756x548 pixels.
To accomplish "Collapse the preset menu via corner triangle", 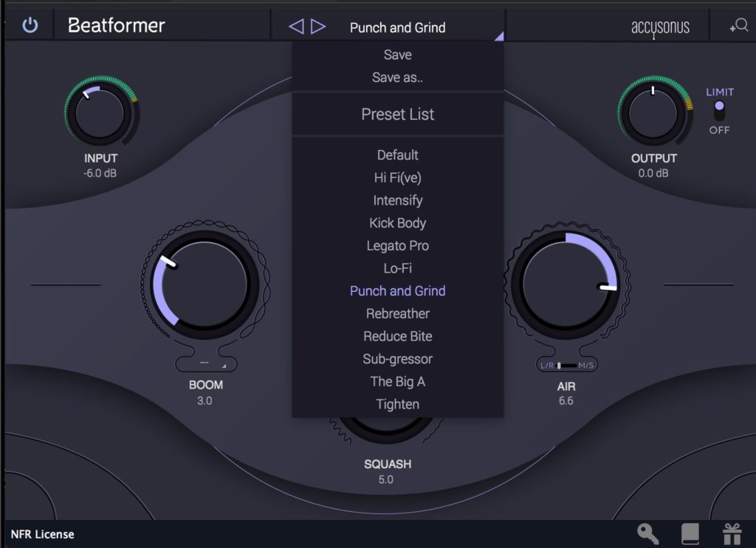I will (x=498, y=36).
